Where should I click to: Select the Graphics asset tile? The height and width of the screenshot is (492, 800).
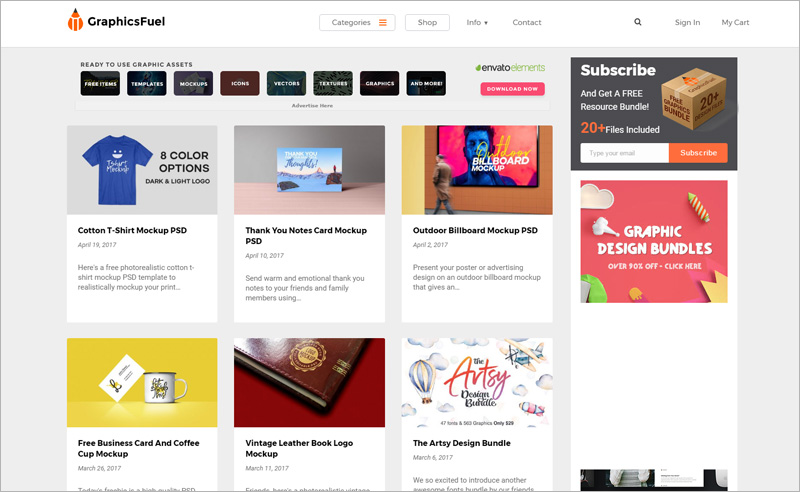[x=380, y=83]
